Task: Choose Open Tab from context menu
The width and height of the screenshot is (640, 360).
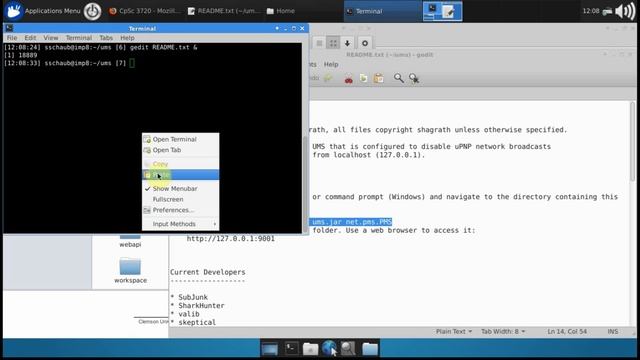Action: (x=180, y=150)
